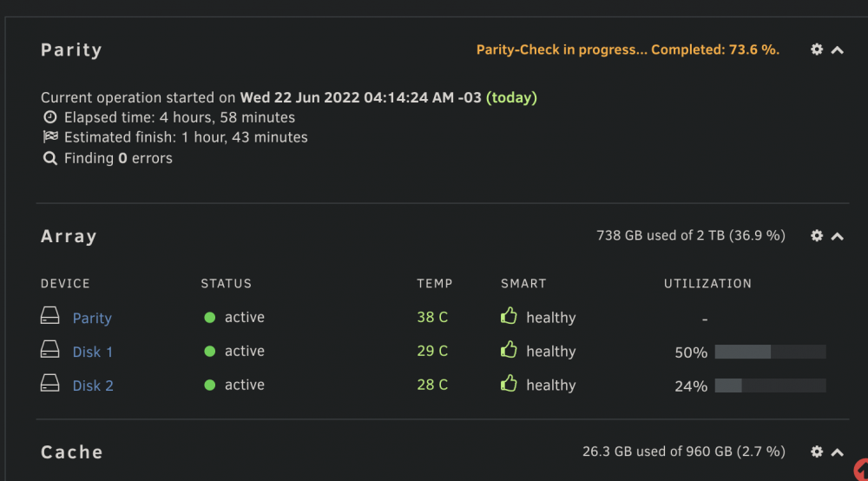This screenshot has width=868, height=481.
Task: Click the Disk 2 SMART thumbs-up icon
Action: (509, 384)
